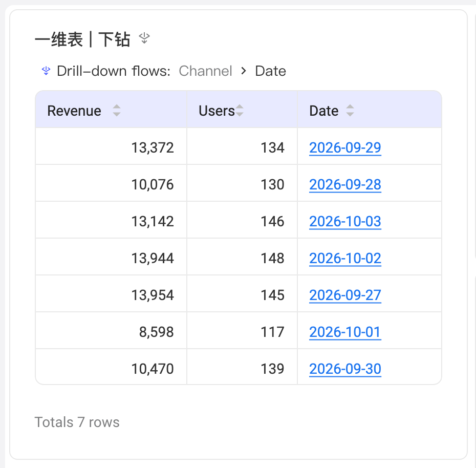Sort table by Date column arrows
476x468 pixels.
click(x=350, y=110)
